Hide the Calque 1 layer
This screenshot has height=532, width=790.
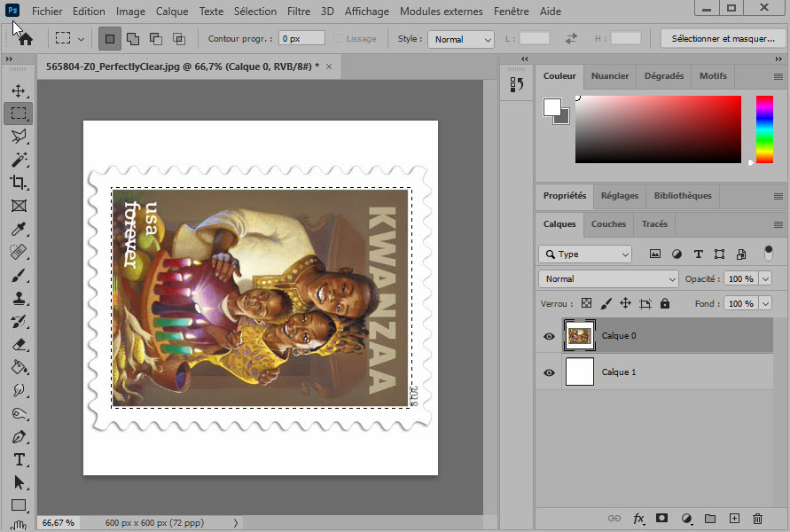coord(549,372)
